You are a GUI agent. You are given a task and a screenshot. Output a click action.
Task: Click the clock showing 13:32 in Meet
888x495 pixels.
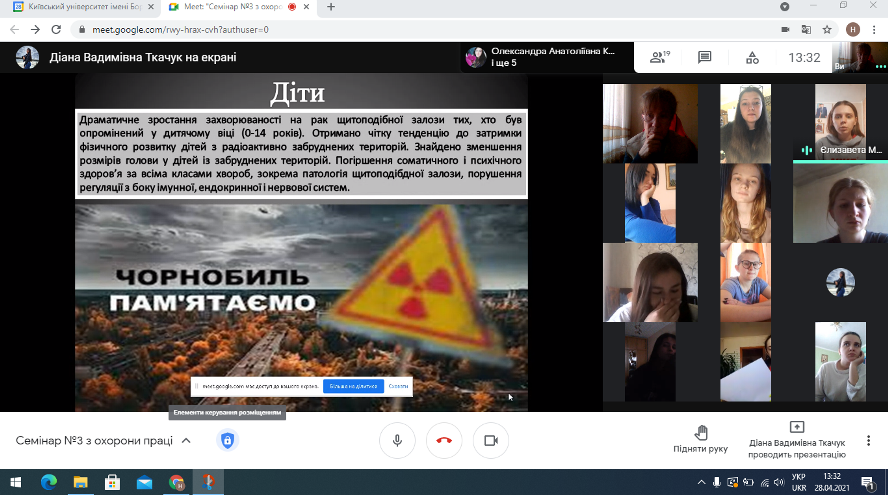804,57
